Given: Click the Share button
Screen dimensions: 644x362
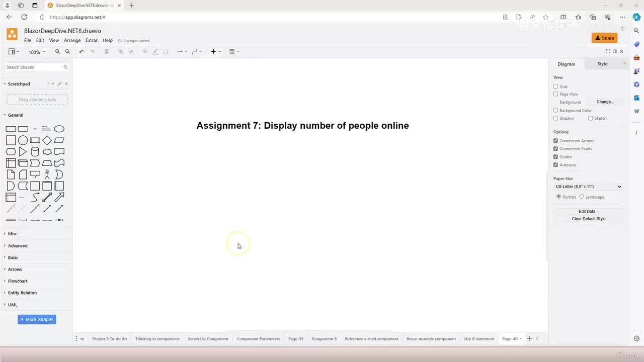Looking at the screenshot, I should [x=605, y=38].
